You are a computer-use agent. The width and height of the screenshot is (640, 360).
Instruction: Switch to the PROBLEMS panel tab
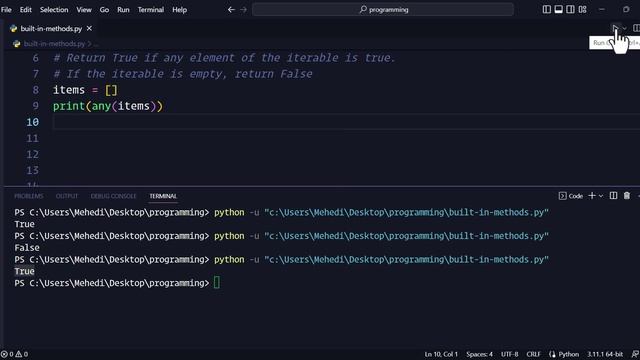coord(29,196)
